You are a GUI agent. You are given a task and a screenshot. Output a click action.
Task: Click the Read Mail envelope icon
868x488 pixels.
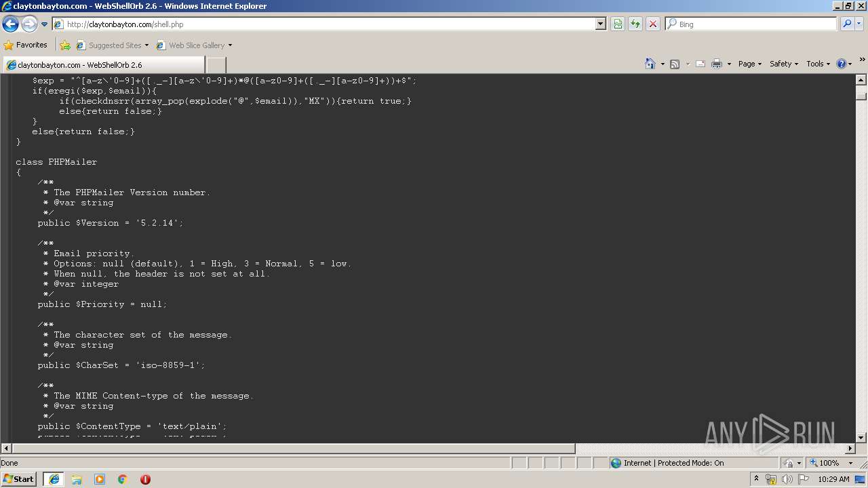coord(701,64)
